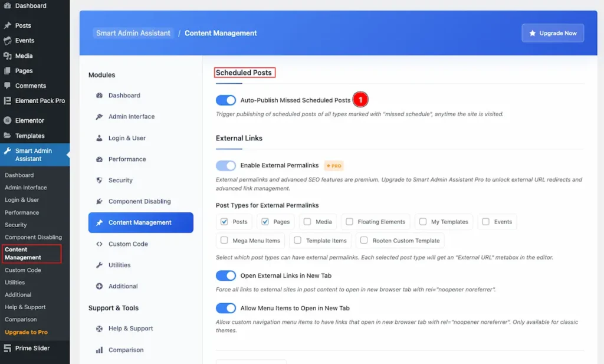Screen dimensions: 604x364
Task: Disable Open External Links in New Tab
Action: pyautogui.click(x=226, y=276)
